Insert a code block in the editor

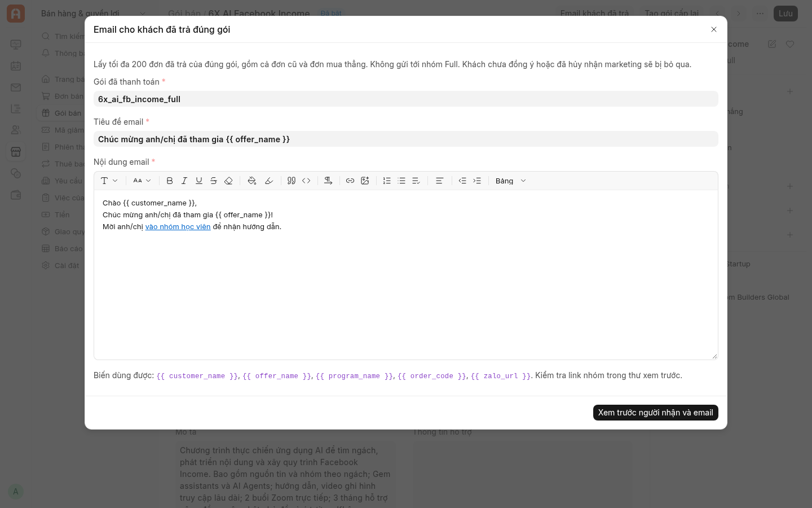pos(306,181)
